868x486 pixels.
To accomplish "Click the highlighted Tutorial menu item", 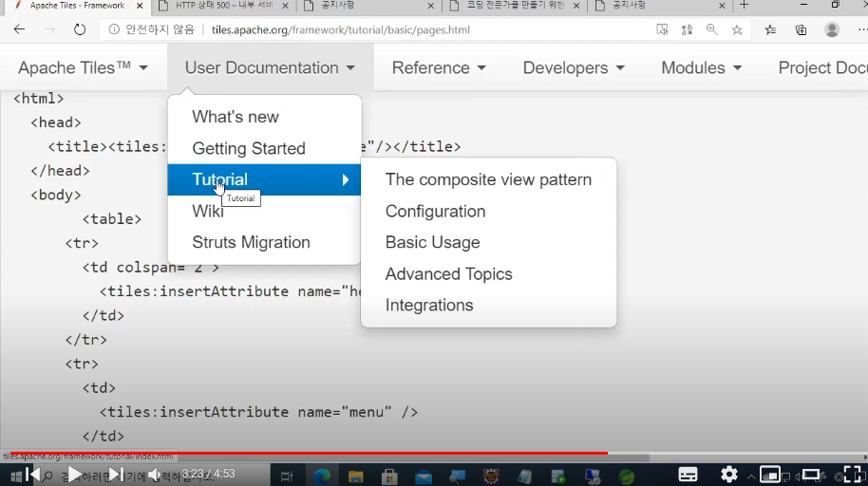I will (265, 179).
